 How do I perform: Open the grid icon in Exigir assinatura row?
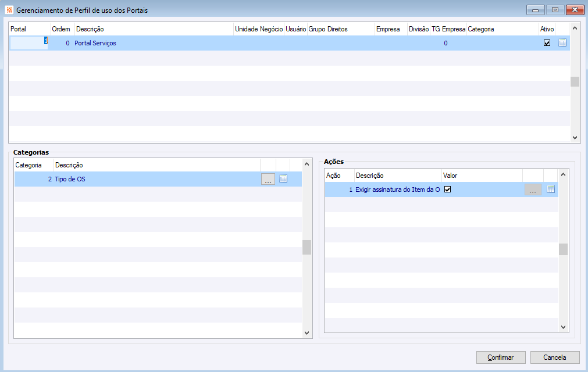pos(551,189)
